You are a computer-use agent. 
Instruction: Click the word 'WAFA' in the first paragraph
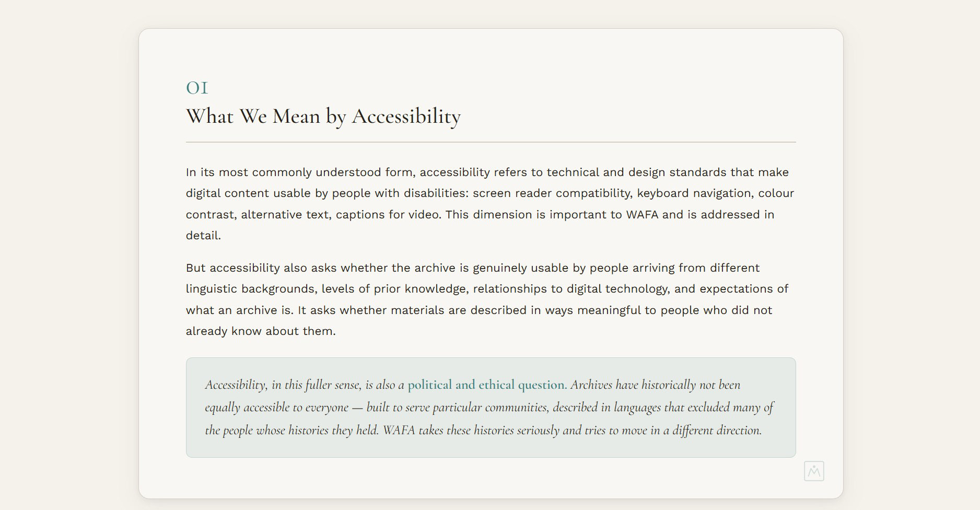642,215
